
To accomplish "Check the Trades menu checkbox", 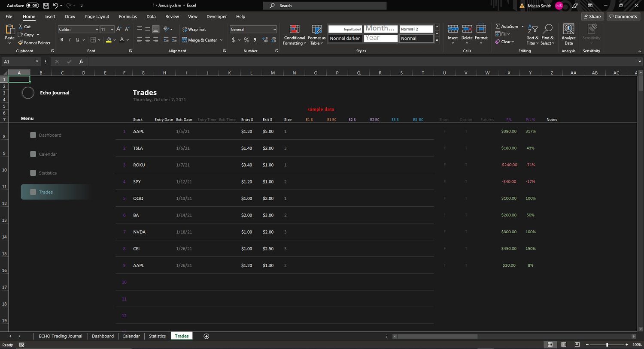I will pyautogui.click(x=33, y=192).
